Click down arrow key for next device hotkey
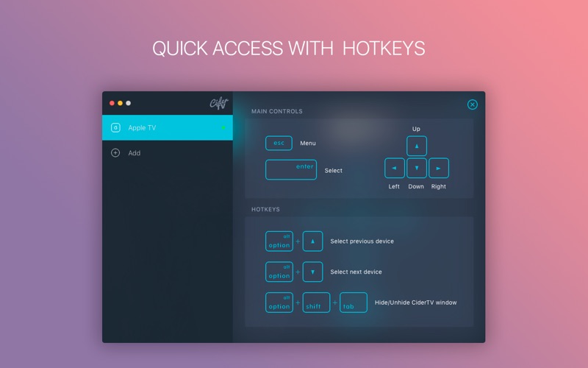Viewport: 588px width, 368px height. (312, 272)
